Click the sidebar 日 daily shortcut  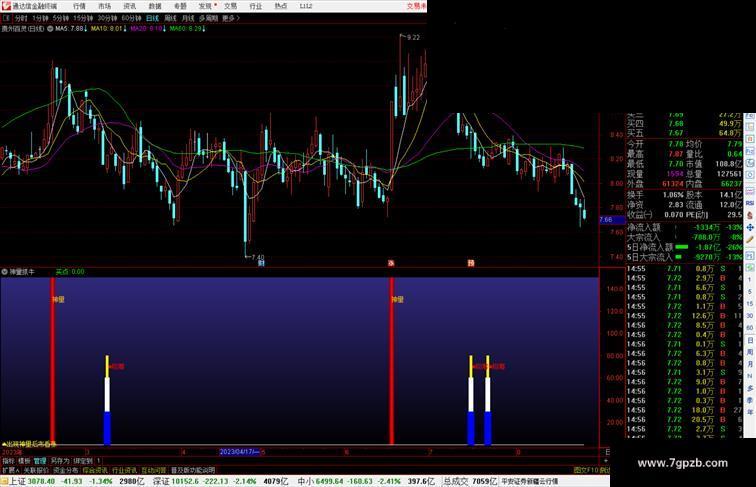coord(750,340)
